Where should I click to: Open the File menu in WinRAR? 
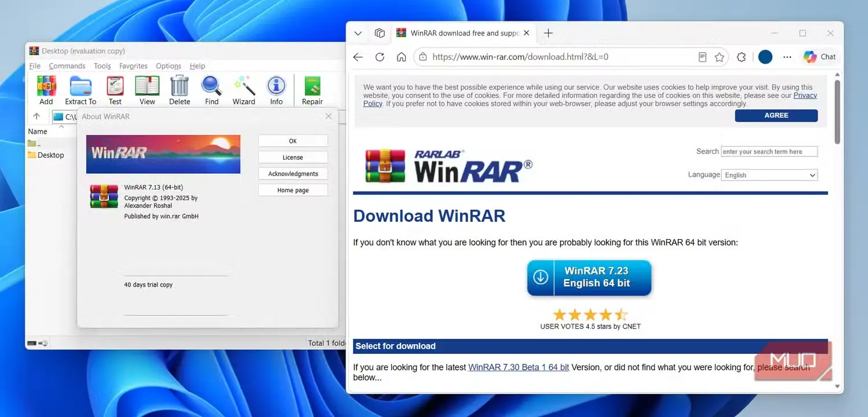click(x=35, y=66)
